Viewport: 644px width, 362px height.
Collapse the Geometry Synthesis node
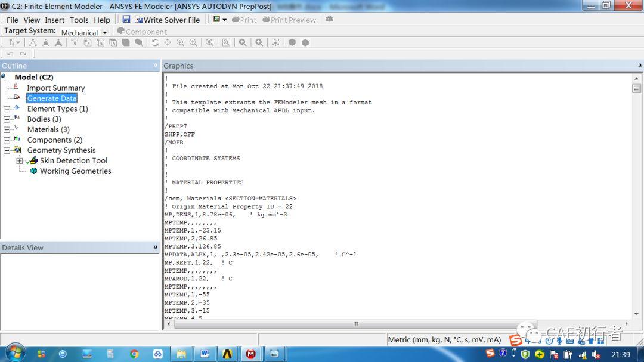(7, 150)
